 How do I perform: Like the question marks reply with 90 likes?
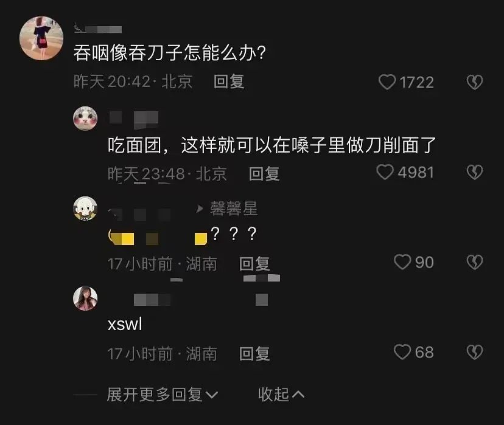[402, 262]
